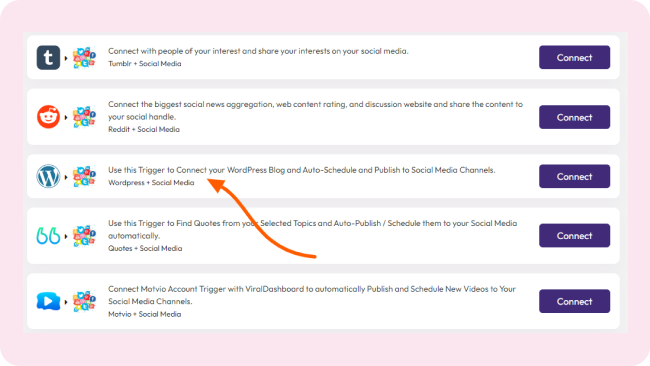Click the WordPress logo icon
The height and width of the screenshot is (366, 650).
48,177
